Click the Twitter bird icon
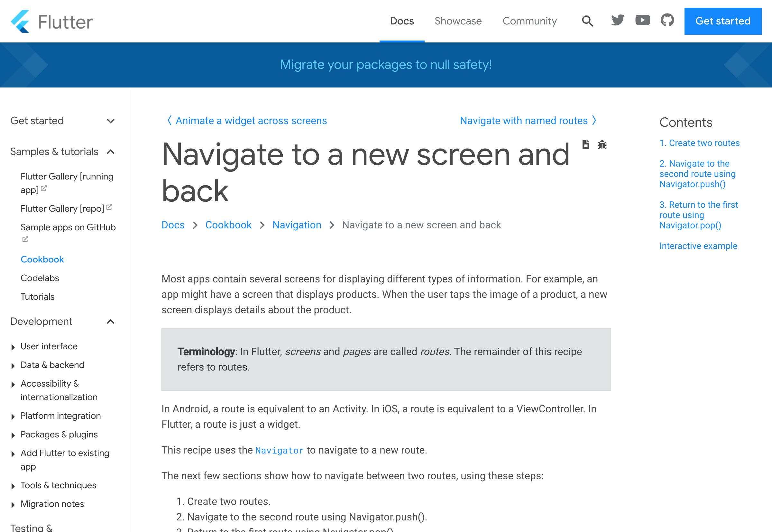 618,21
